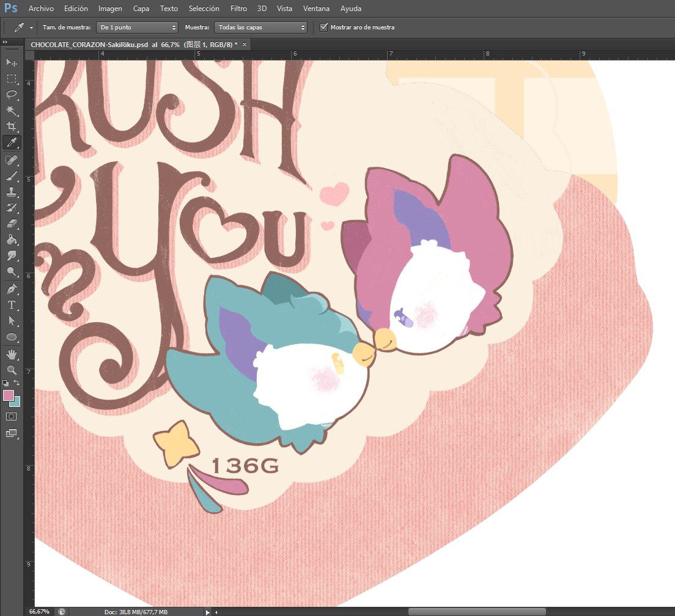675x616 pixels.
Task: Select the Zoom tool
Action: tap(12, 370)
